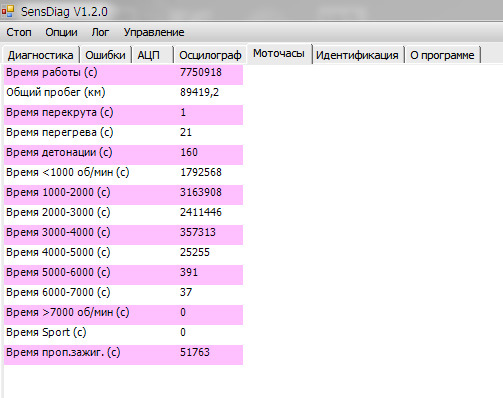Screen dimensions: 503x398
Task: Click the zero value in the Время Sport row
Action: (183, 332)
